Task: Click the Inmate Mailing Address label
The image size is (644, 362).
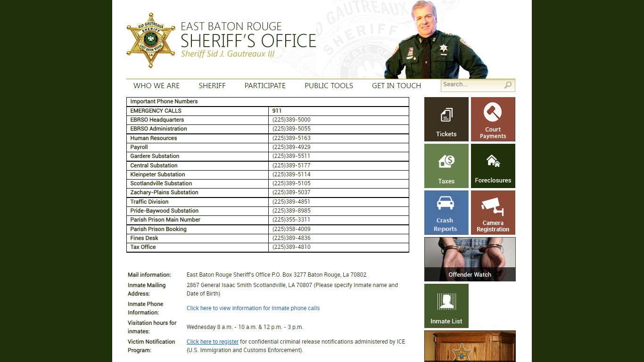Action: [x=147, y=289]
